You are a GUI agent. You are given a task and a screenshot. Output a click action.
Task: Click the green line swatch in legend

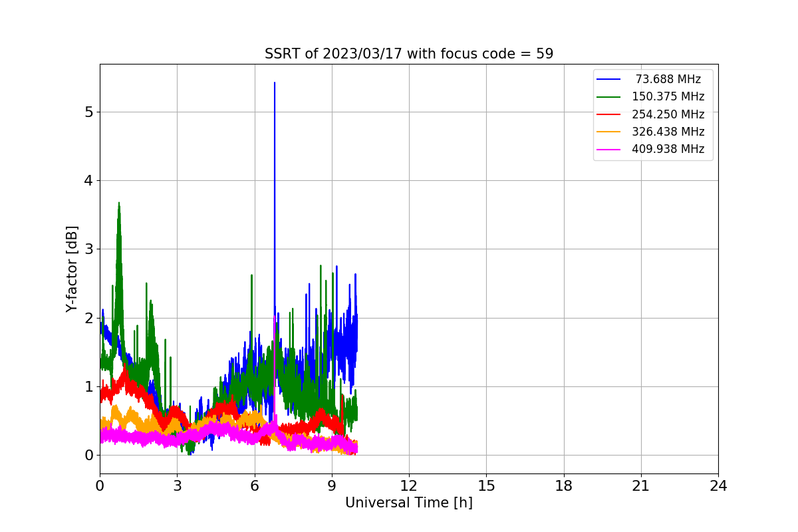[x=608, y=97]
